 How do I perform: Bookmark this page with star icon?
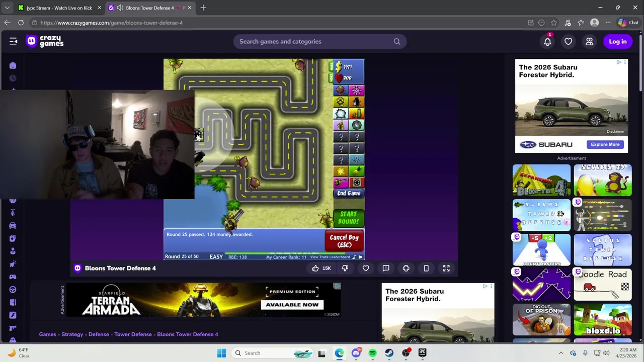554,23
